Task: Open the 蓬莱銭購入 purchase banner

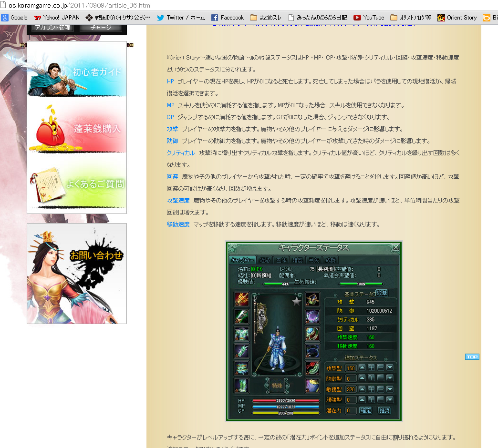Action: [77, 129]
